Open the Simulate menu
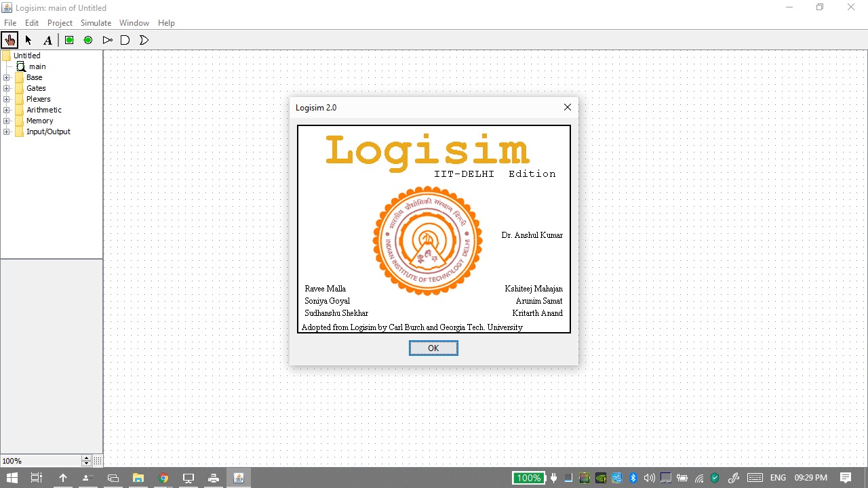Image resolution: width=868 pixels, height=488 pixels. click(96, 22)
